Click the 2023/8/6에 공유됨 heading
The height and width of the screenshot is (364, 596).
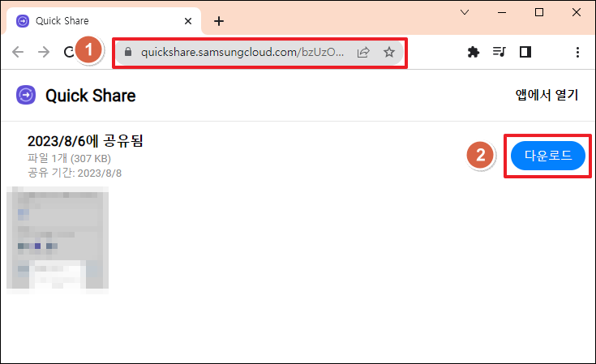(85, 141)
